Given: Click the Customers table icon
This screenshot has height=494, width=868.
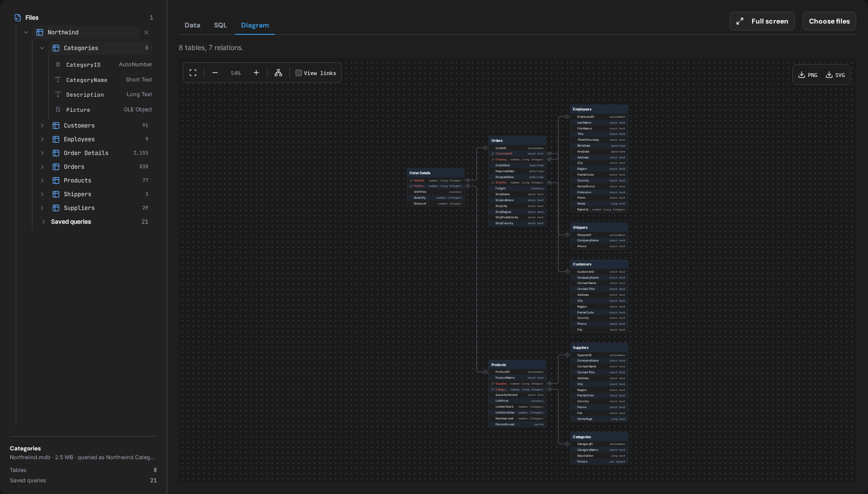Looking at the screenshot, I should click(x=56, y=126).
